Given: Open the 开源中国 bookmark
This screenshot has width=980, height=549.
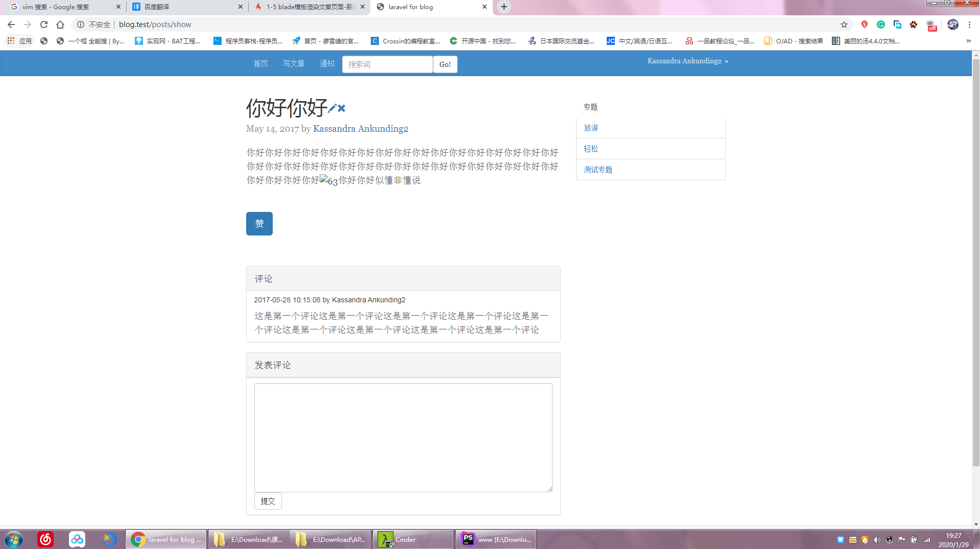Looking at the screenshot, I should (x=483, y=41).
